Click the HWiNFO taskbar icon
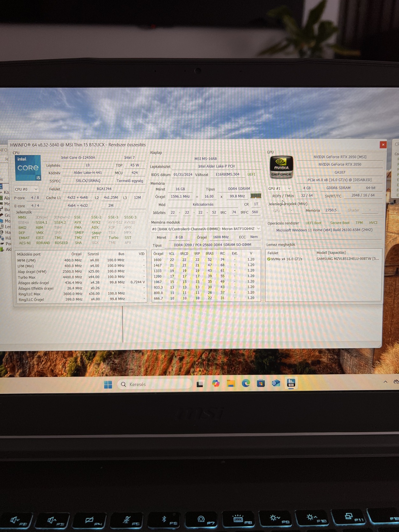 pyautogui.click(x=291, y=383)
